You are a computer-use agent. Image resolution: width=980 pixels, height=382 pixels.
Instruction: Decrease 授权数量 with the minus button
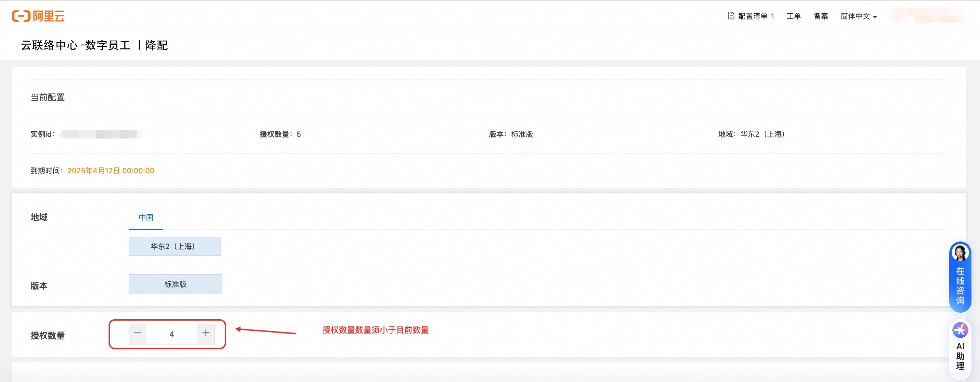point(138,333)
